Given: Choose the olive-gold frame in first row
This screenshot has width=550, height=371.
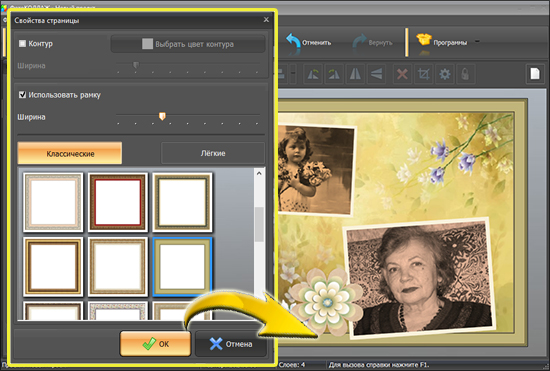Looking at the screenshot, I should (x=182, y=202).
